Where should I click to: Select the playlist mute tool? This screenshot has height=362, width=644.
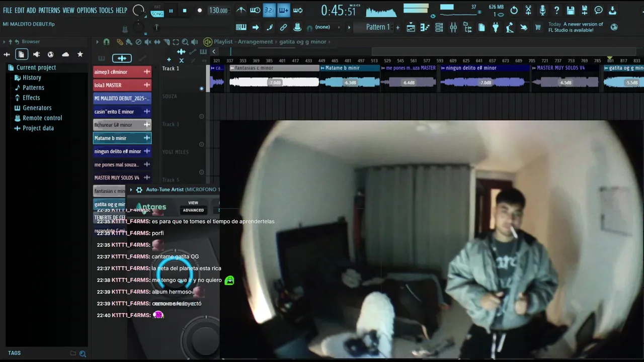147,42
